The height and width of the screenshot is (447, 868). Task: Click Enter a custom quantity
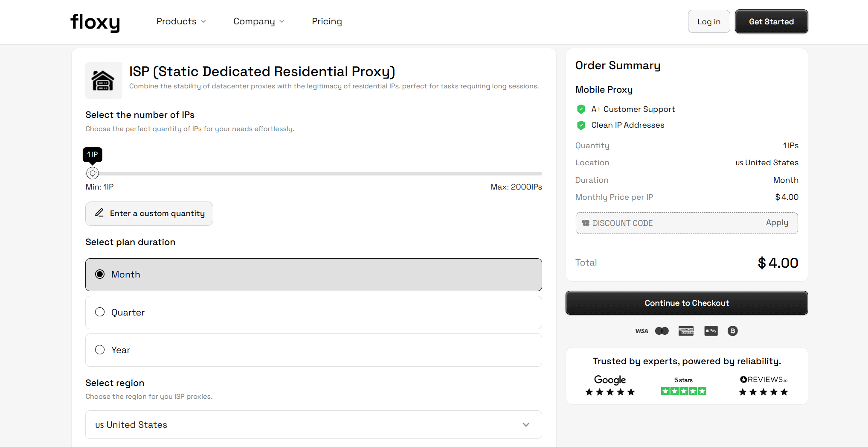coord(149,213)
